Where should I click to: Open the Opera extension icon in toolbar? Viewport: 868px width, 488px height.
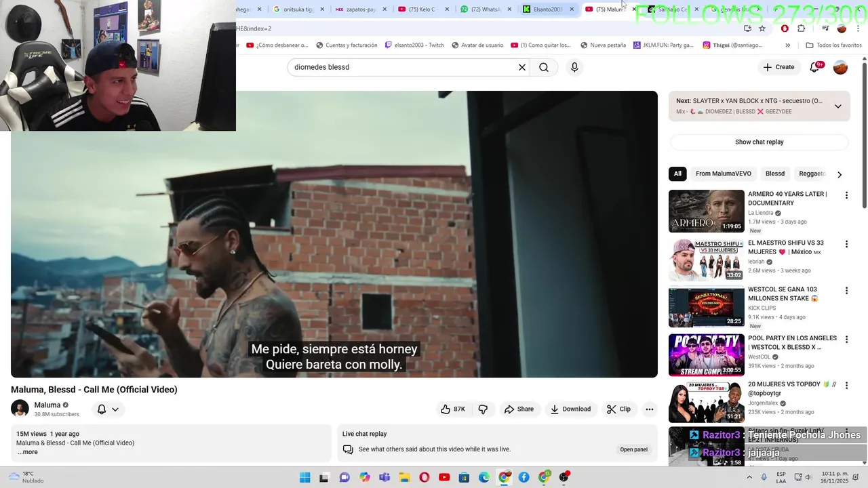pos(785,28)
